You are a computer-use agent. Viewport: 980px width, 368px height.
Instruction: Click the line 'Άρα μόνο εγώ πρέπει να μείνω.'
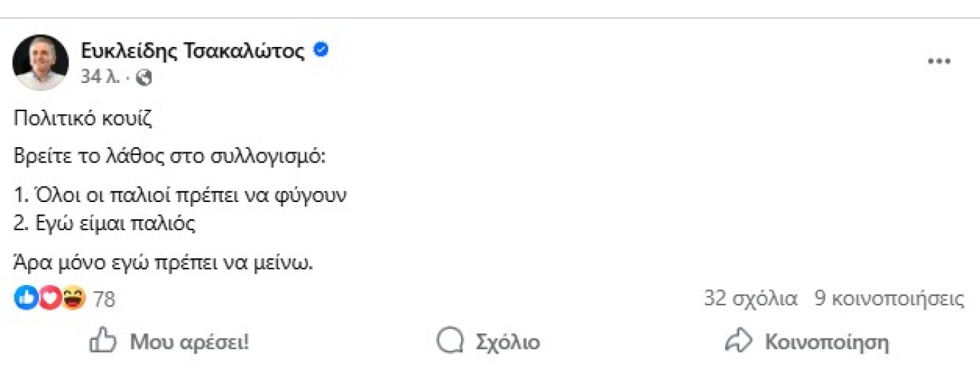click(164, 263)
